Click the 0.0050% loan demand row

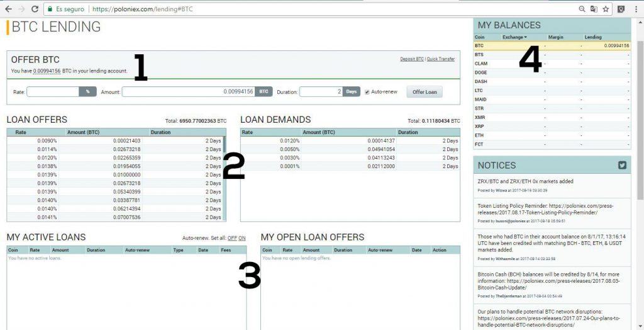(350, 149)
